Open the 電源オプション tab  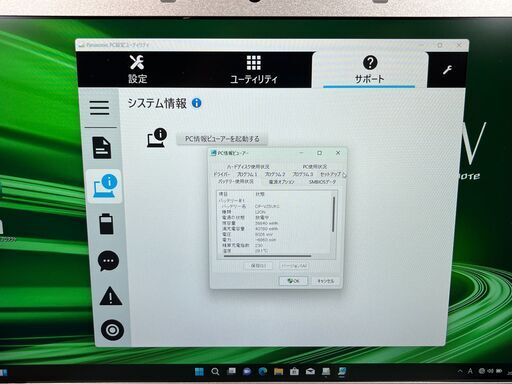pyautogui.click(x=282, y=182)
